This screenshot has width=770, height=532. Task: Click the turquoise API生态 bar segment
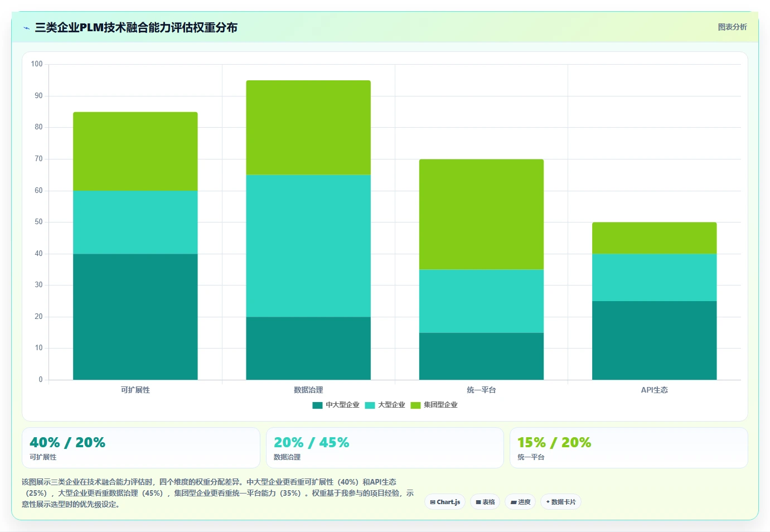[x=655, y=278]
